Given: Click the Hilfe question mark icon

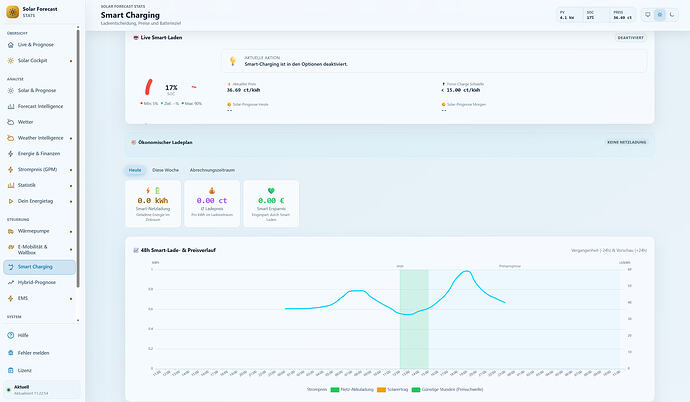Looking at the screenshot, I should point(11,335).
